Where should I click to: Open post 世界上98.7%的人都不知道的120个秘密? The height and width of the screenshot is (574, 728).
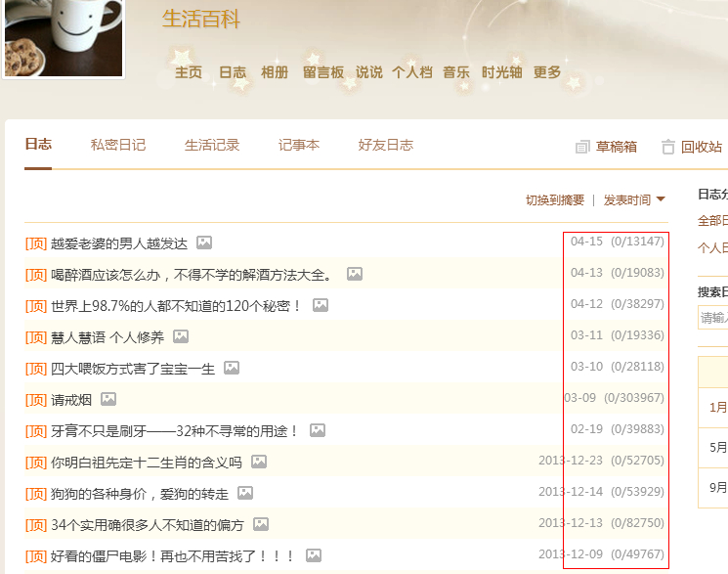pyautogui.click(x=176, y=306)
